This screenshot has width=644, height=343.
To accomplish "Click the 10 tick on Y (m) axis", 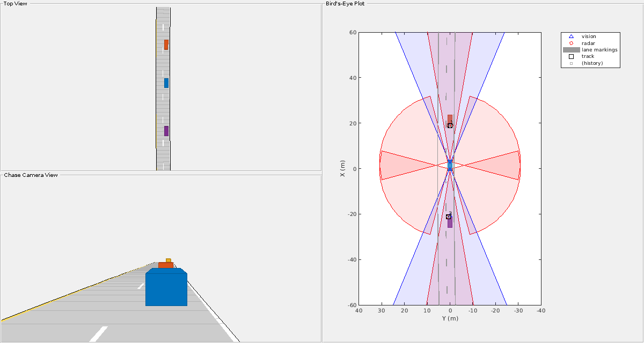I will (427, 311).
